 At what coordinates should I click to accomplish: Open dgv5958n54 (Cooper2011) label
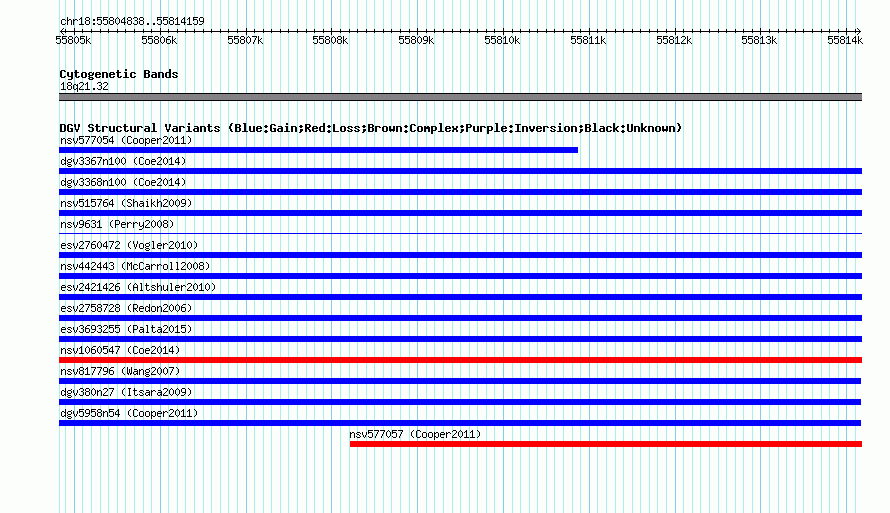click(x=129, y=413)
